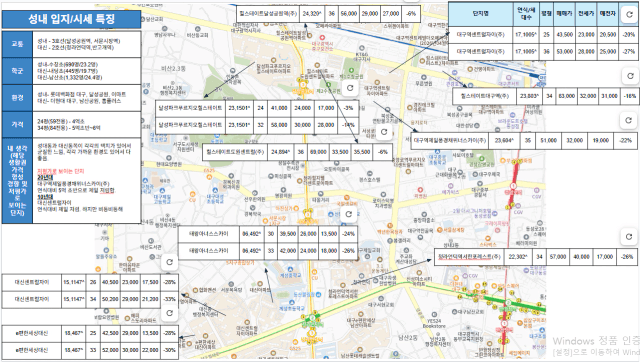The image size is (640, 362).
Task: Click the 환경 row header cell
Action: (17, 98)
